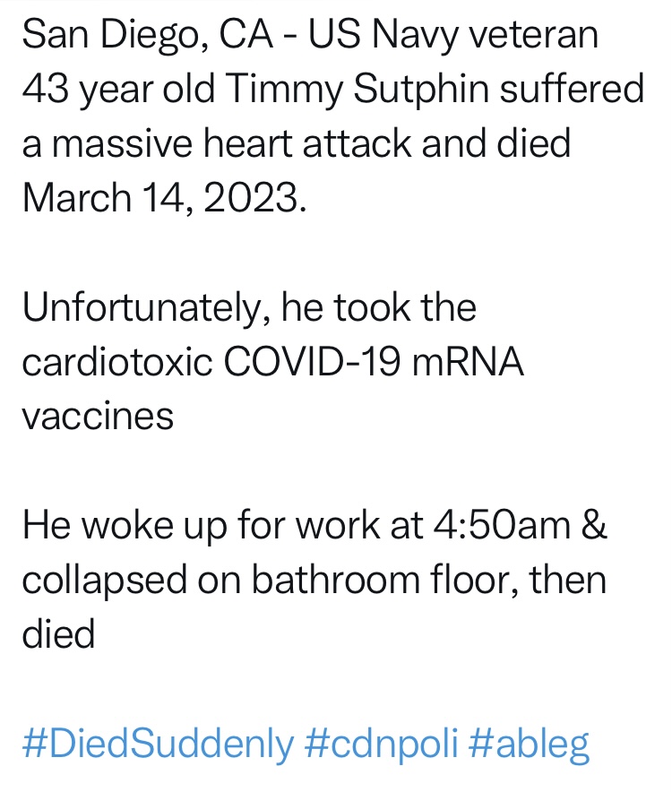Click the phrase "he took the"
Viewport: 672px width, 792px height.
[378, 307]
